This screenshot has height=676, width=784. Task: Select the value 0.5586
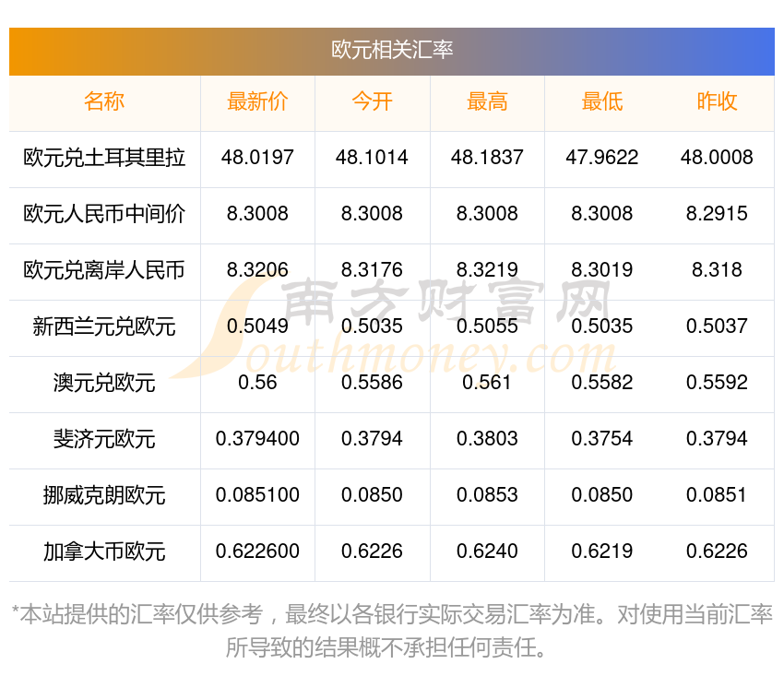coord(372,383)
